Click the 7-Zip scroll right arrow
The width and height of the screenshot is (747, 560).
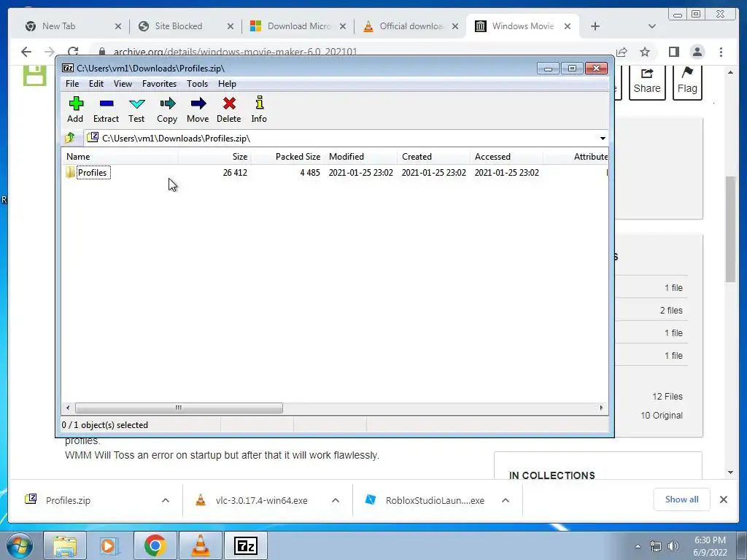click(601, 408)
